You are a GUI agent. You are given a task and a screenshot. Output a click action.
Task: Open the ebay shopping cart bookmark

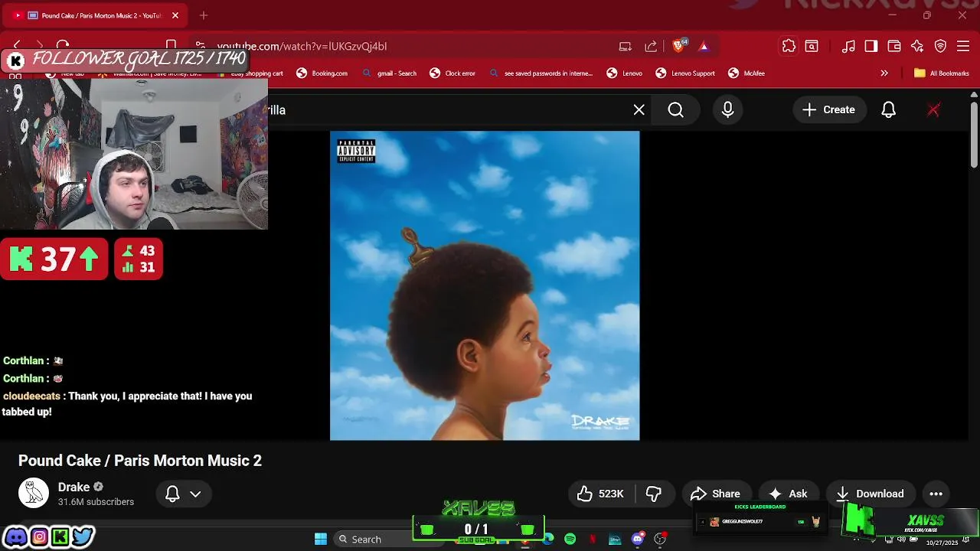(250, 73)
